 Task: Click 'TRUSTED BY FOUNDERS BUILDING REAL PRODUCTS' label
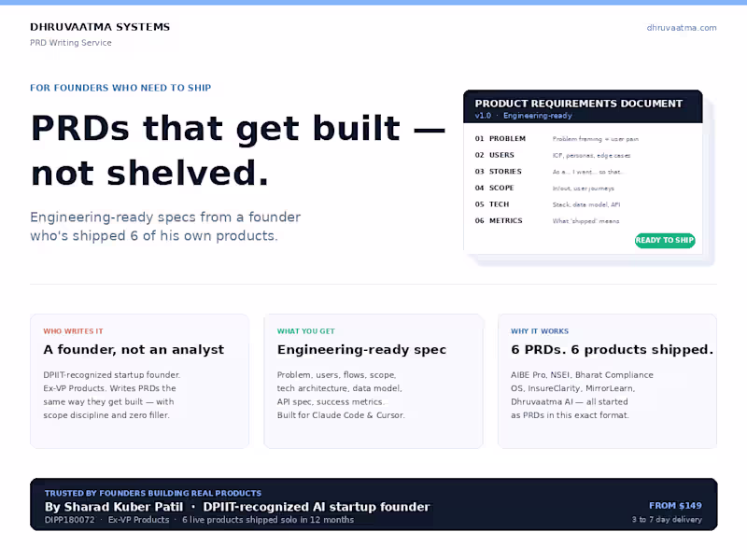(153, 494)
